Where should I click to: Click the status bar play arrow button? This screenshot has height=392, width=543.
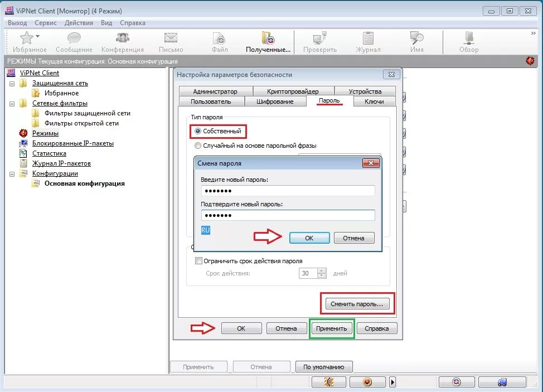[392, 382]
